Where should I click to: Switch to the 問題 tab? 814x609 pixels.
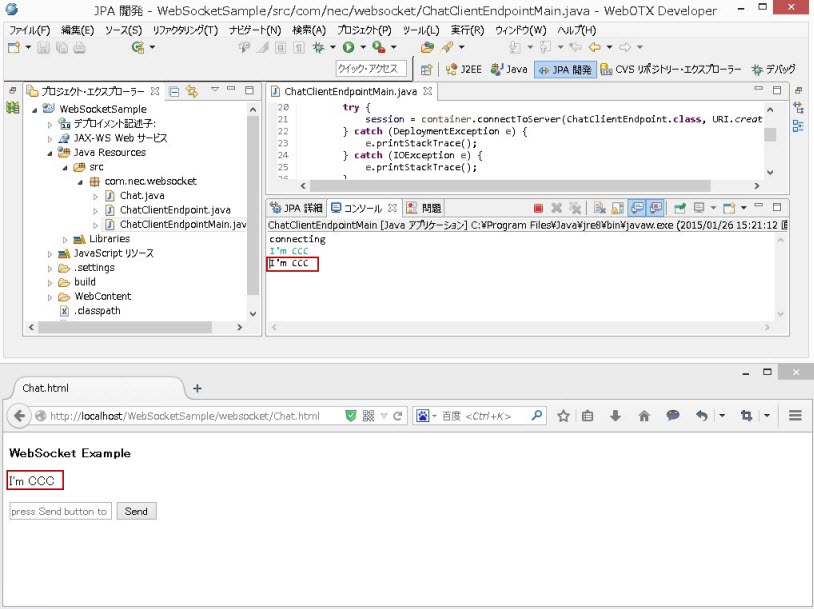pyautogui.click(x=425, y=208)
